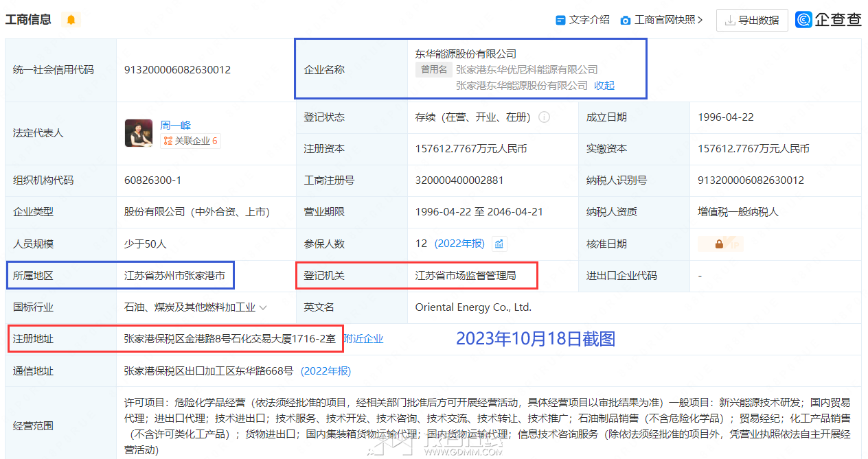Collapse former names with 收起 link
Image resolution: width=868 pixels, height=459 pixels.
pyautogui.click(x=604, y=86)
